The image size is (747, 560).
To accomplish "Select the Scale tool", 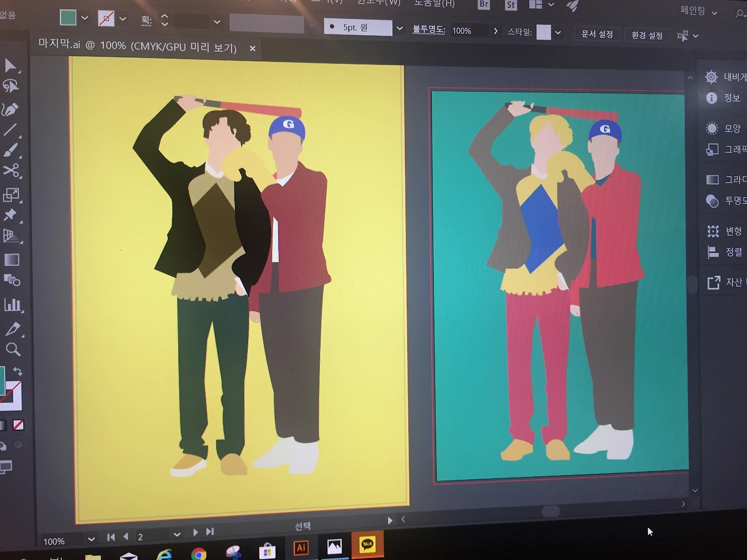I will [x=11, y=194].
